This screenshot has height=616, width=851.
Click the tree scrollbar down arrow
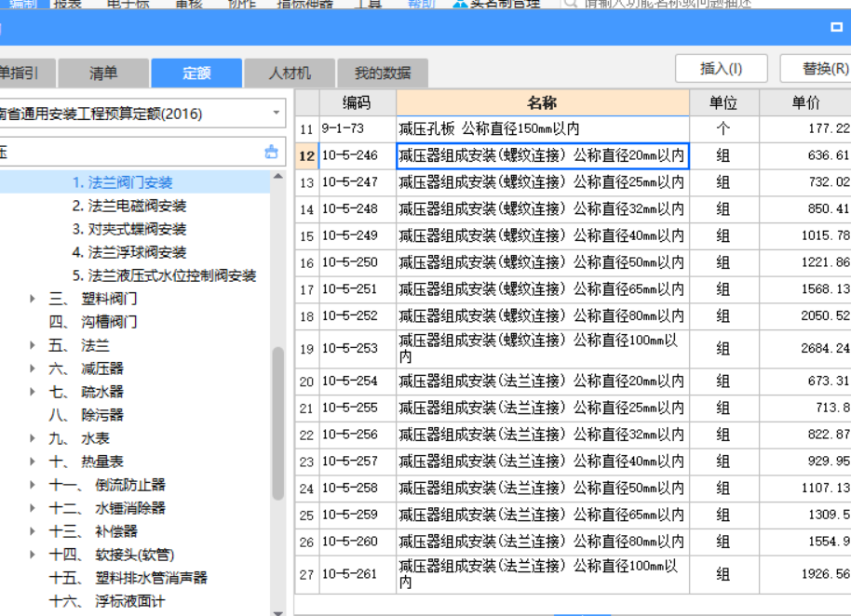278,612
